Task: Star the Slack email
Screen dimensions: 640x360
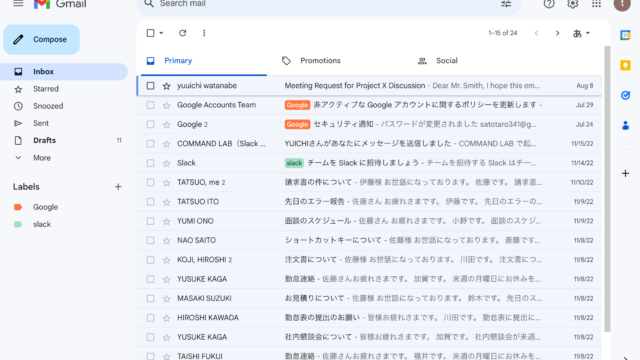Action: 167,163
